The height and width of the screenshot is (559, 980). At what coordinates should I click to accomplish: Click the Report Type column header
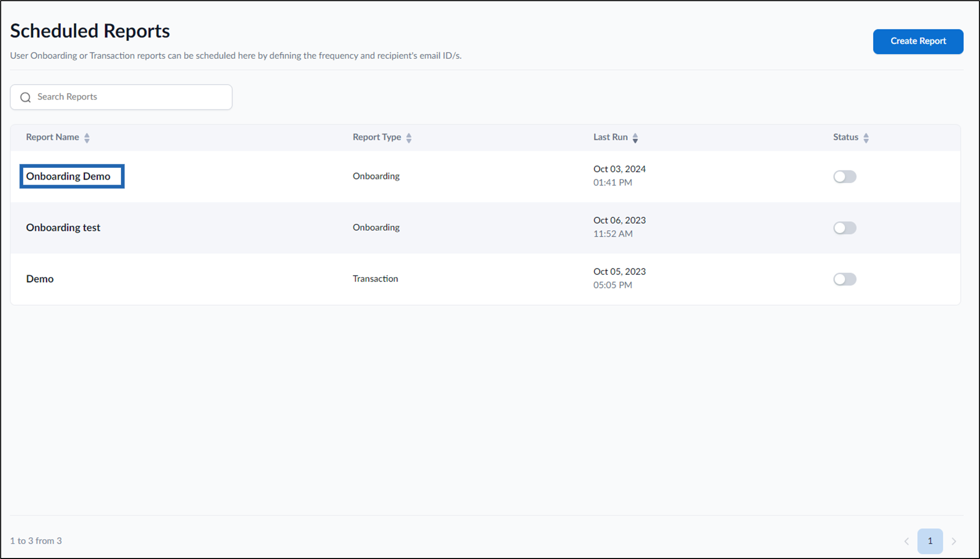point(377,137)
